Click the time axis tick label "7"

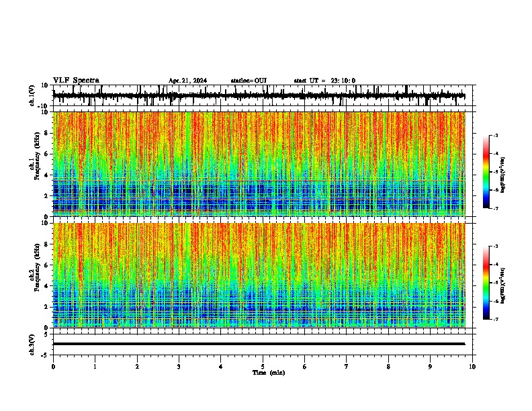click(x=347, y=367)
